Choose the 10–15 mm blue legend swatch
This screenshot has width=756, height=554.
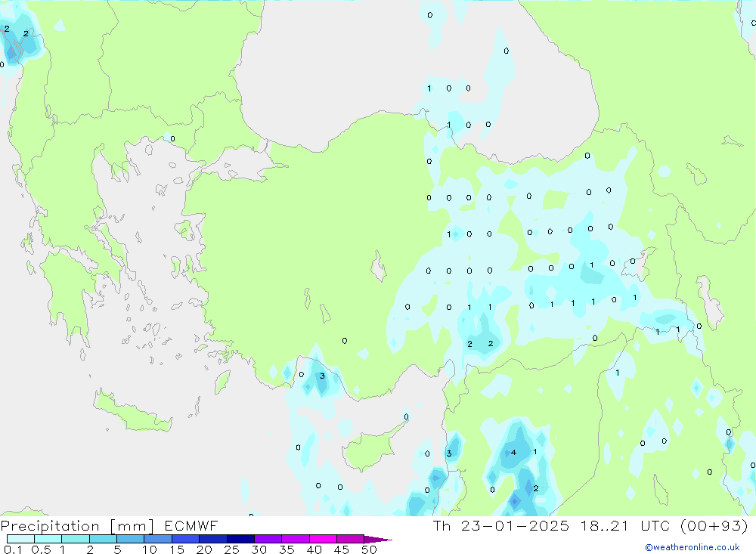157,539
